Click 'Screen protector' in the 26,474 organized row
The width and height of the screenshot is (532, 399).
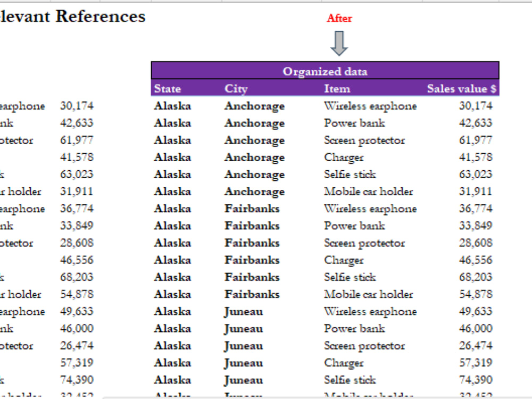coord(364,345)
